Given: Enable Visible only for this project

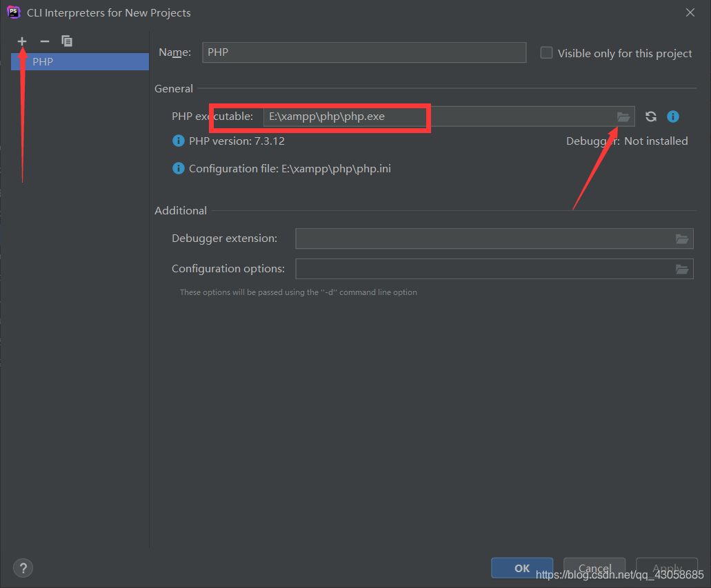Looking at the screenshot, I should tap(546, 53).
